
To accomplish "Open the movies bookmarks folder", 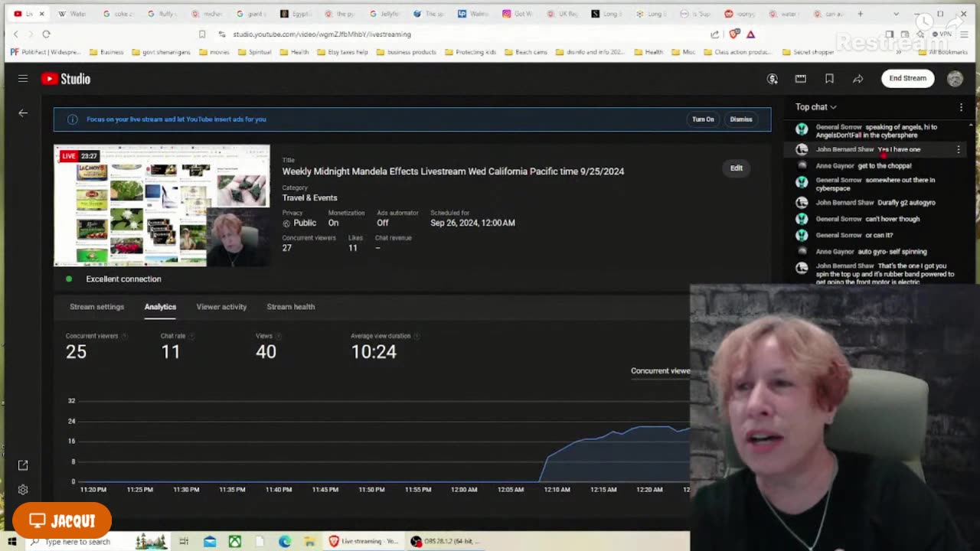I will 214,52.
